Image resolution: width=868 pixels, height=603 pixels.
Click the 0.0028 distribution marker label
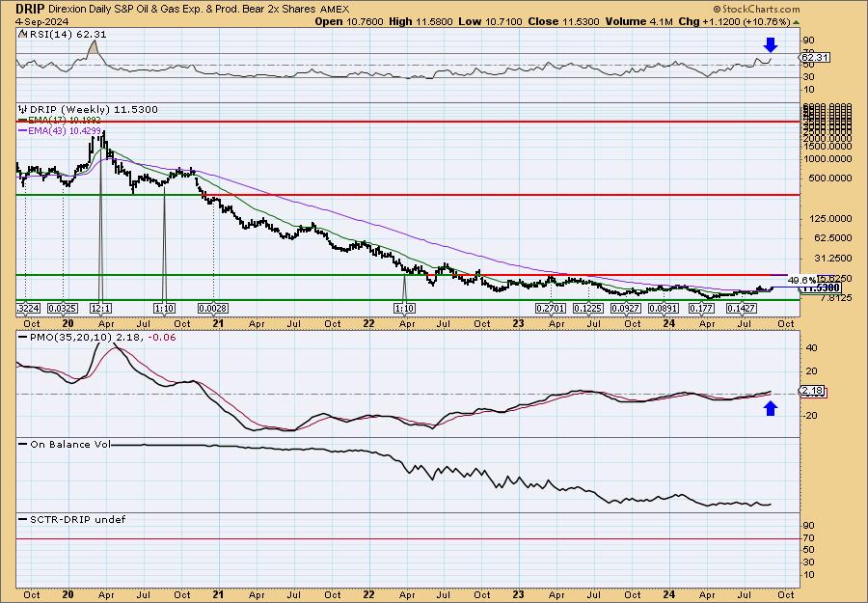pos(213,308)
